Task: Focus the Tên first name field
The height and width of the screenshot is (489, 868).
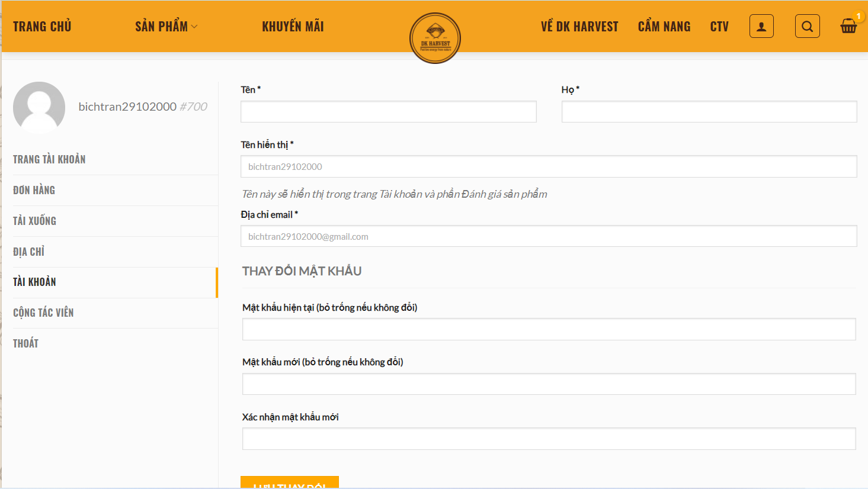Action: pos(388,112)
